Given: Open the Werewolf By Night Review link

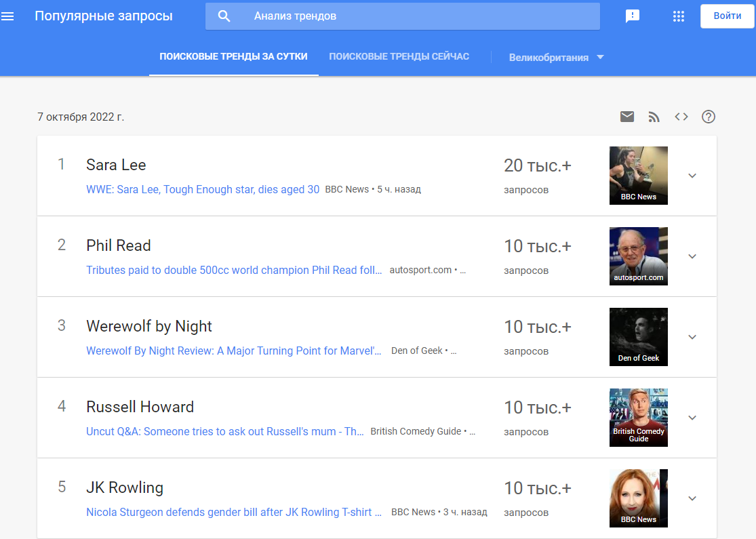Looking at the screenshot, I should [x=234, y=351].
